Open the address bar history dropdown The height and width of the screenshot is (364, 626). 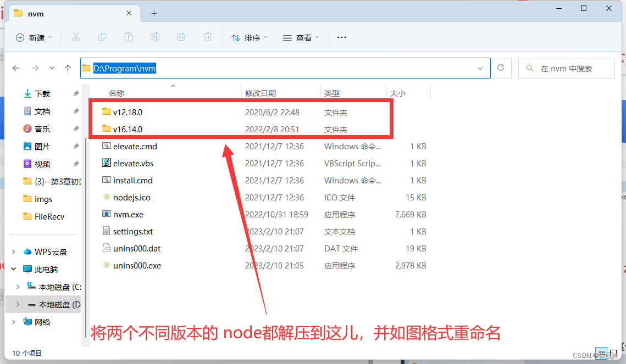480,68
